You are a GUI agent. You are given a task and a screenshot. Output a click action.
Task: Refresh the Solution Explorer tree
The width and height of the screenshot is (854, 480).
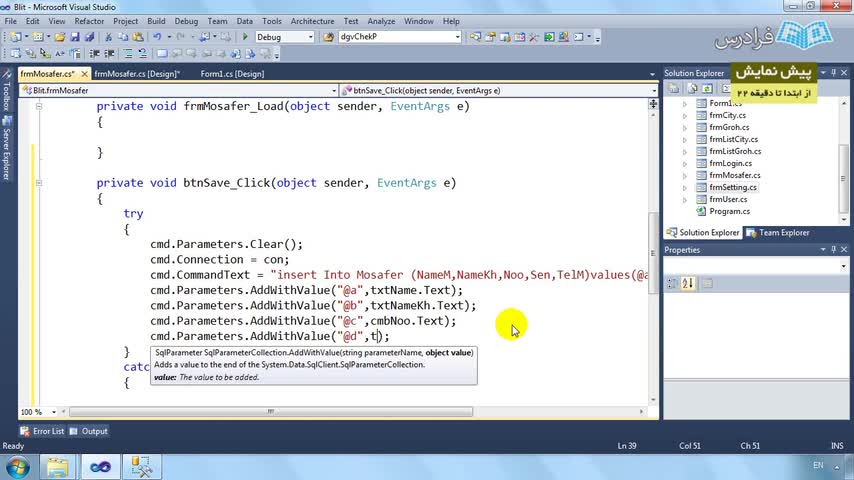707,88
